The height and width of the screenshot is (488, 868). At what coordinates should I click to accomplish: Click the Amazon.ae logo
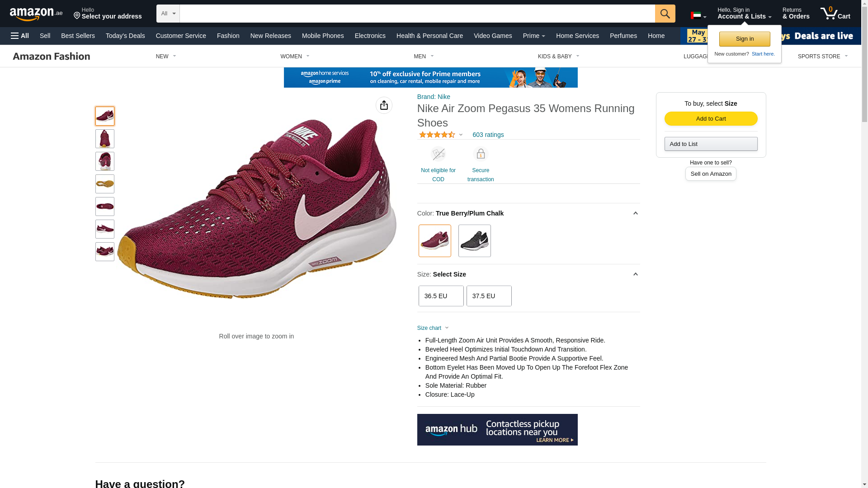(36, 14)
